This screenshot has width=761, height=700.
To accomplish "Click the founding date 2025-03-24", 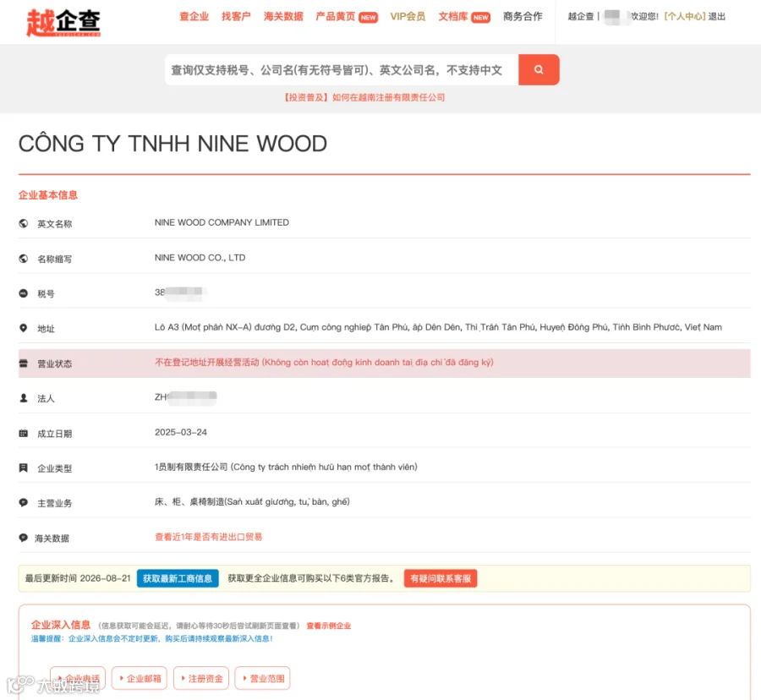I will [x=181, y=432].
